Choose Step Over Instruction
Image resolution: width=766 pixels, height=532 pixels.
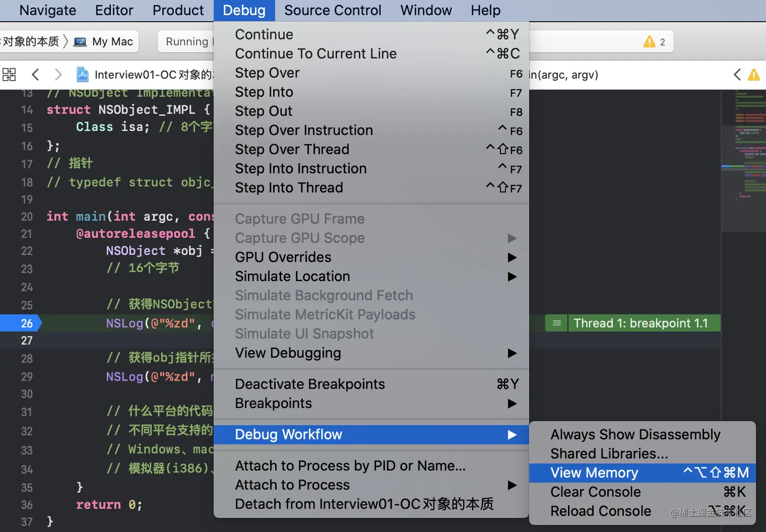pyautogui.click(x=371, y=130)
